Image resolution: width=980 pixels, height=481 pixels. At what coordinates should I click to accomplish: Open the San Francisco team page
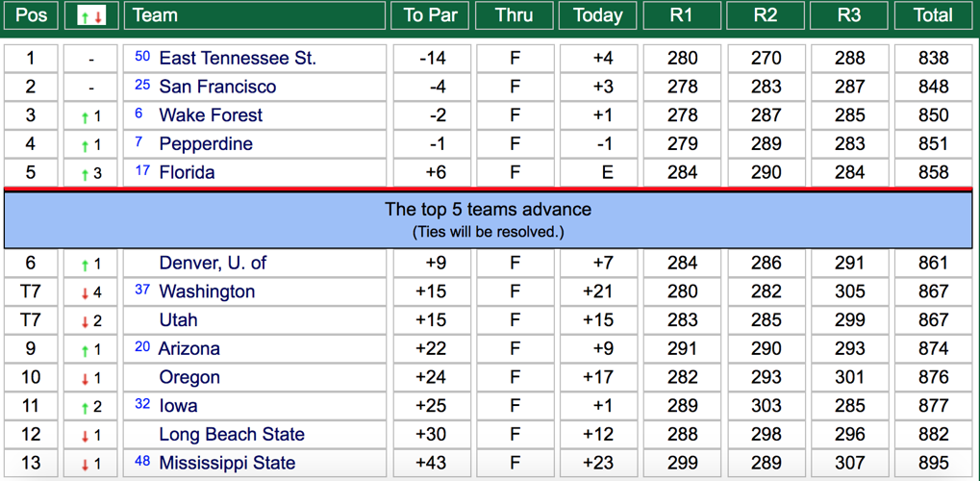pyautogui.click(x=217, y=88)
